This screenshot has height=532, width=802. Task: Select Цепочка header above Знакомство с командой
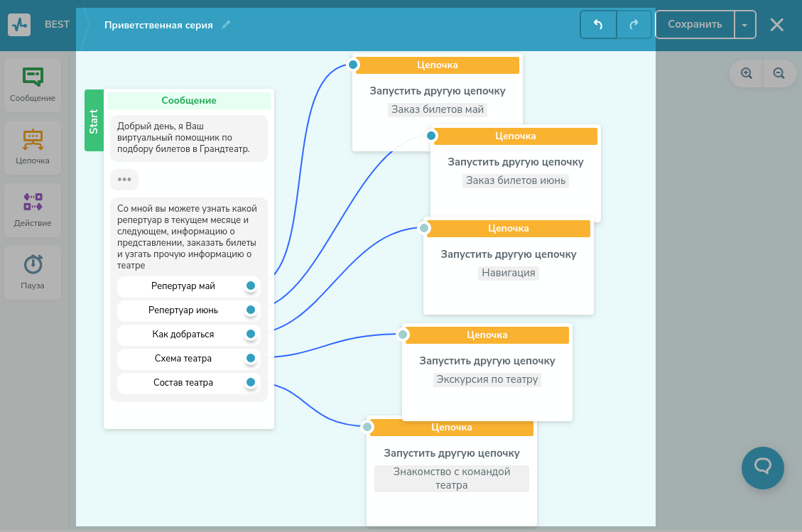click(x=451, y=428)
